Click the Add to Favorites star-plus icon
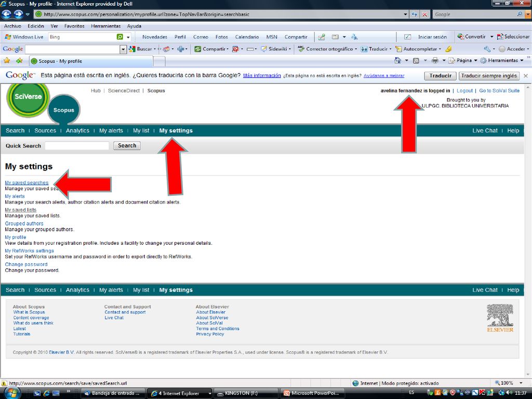The image size is (532, 399). point(19,61)
